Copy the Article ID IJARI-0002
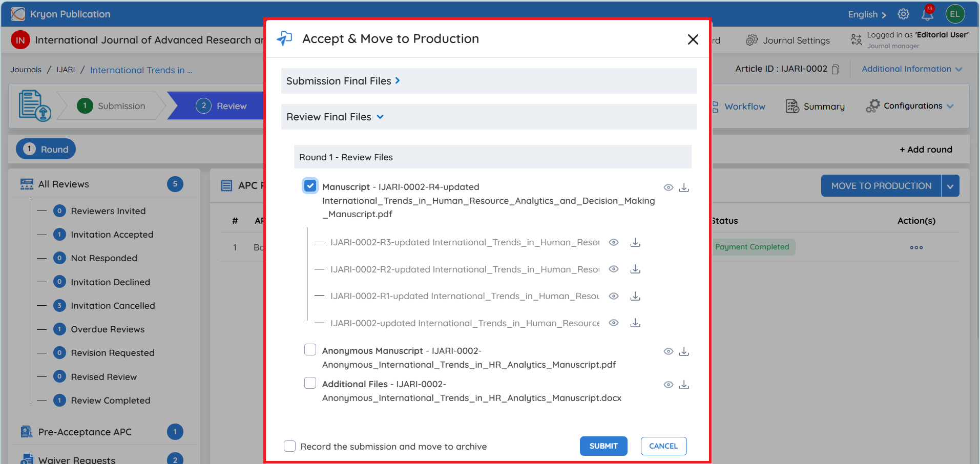 pyautogui.click(x=836, y=69)
